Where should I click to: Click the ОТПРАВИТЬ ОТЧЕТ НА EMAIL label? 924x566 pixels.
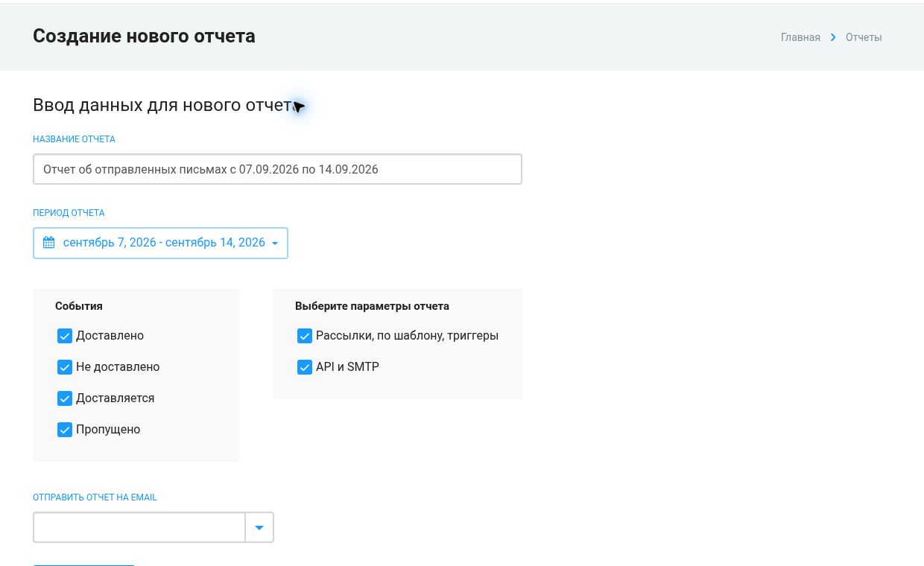pyautogui.click(x=95, y=497)
